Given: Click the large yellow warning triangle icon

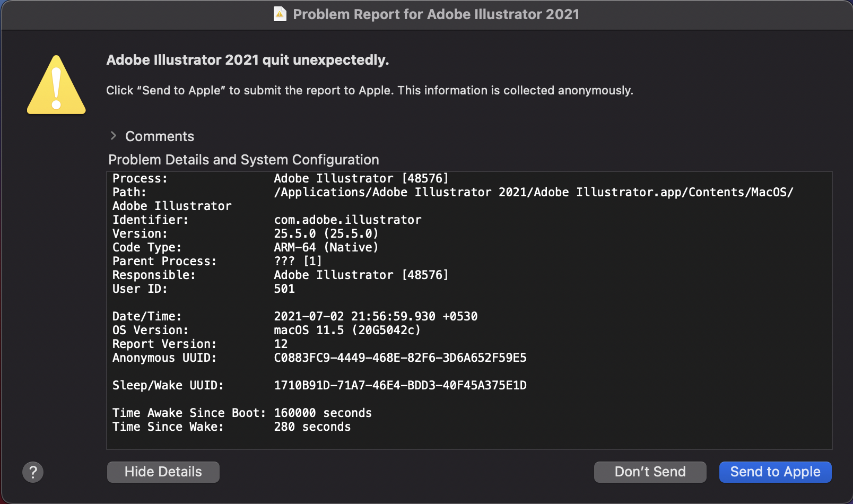Looking at the screenshot, I should 56,85.
